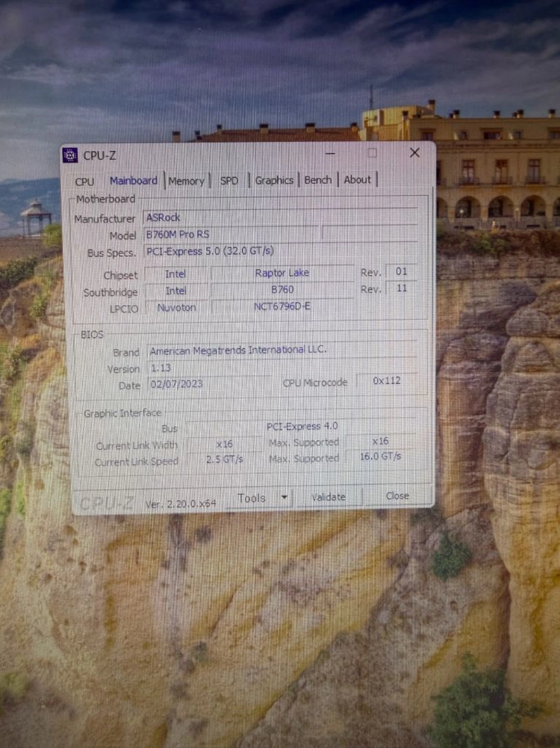This screenshot has height=748, width=560.
Task: Expand the Tools dropdown arrow
Action: coord(284,498)
